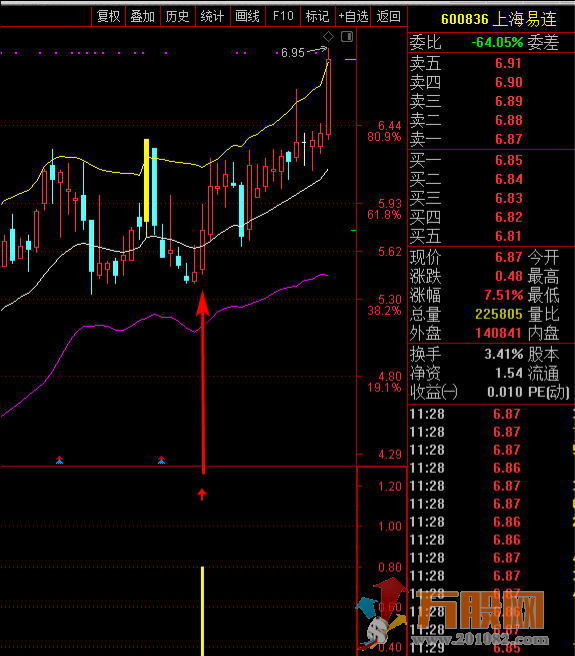The width and height of the screenshot is (575, 656).
Task: Open the 统计 statistics tool
Action: point(213,16)
